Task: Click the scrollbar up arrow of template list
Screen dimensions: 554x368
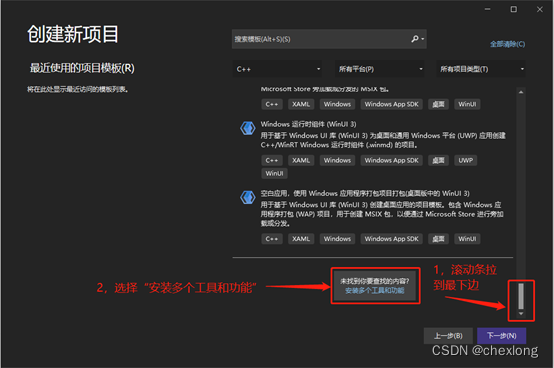Action: 521,92
